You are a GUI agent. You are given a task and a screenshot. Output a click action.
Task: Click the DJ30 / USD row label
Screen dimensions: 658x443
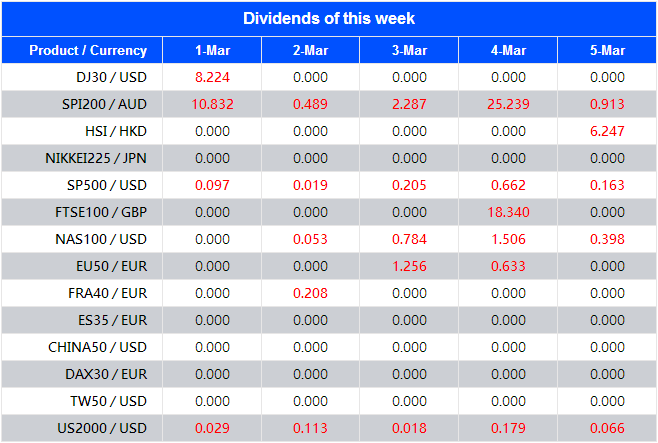(111, 77)
